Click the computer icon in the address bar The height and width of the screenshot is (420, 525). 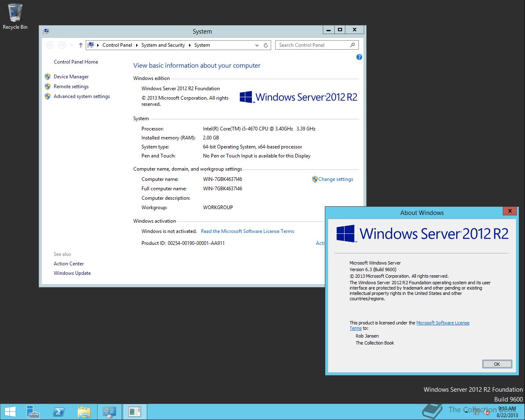pyautogui.click(x=91, y=45)
